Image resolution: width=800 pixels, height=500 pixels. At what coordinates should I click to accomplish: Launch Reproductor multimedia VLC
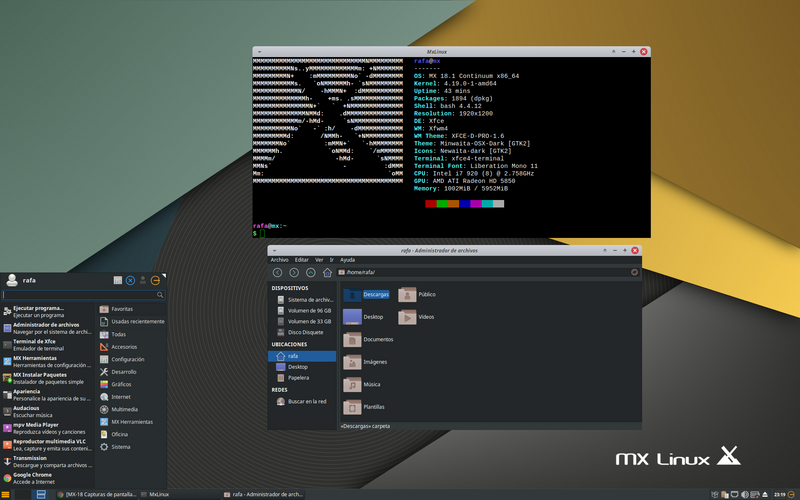click(47, 445)
